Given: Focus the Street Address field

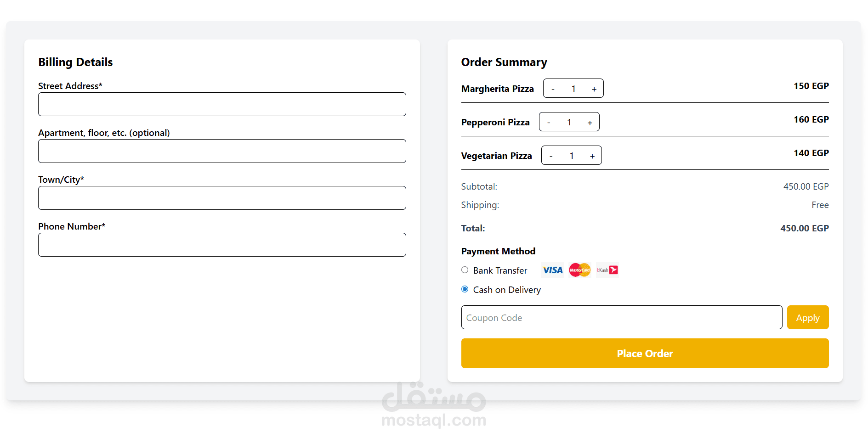Looking at the screenshot, I should tap(222, 104).
